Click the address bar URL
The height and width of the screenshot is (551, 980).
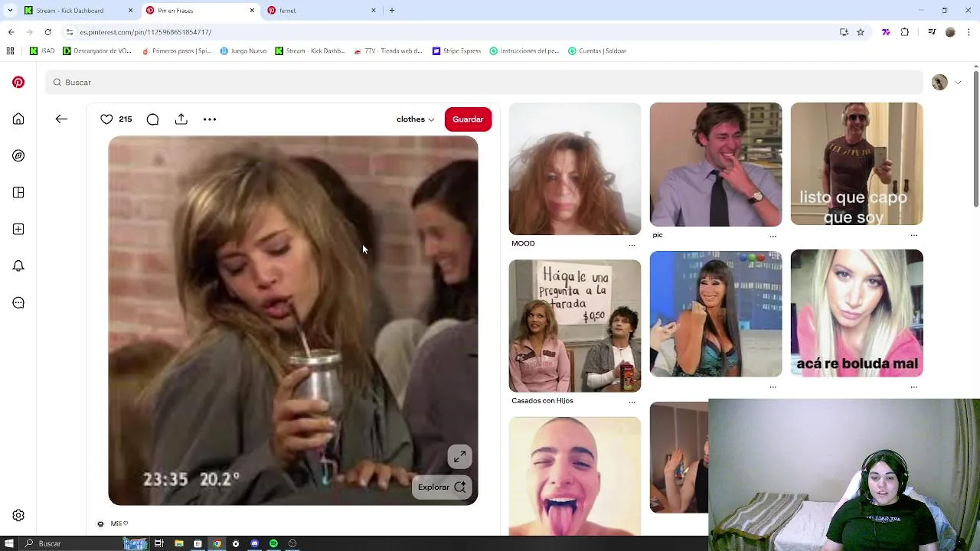(x=145, y=32)
